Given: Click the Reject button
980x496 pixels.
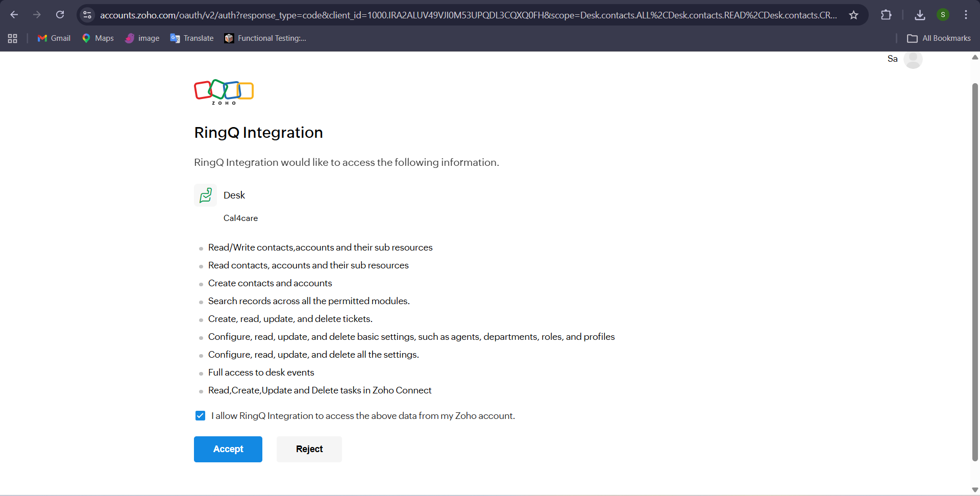Looking at the screenshot, I should click(x=309, y=449).
